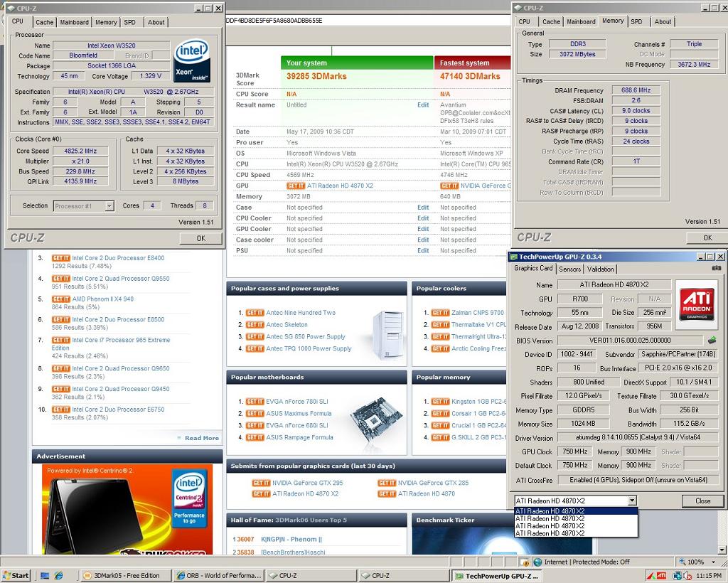Switch to the Validation tab in GPU-Z
The width and height of the screenshot is (728, 583).
pyautogui.click(x=600, y=269)
